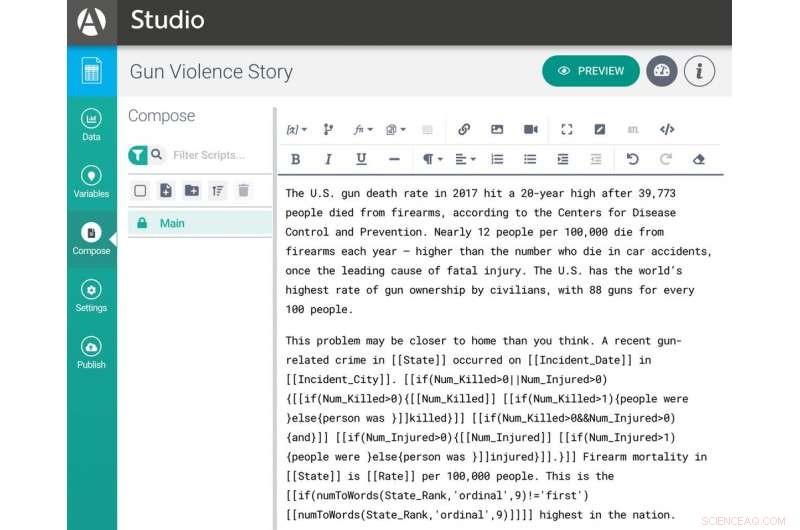Viewport: 800px width, 530px height.
Task: Open the Settings section
Action: tap(91, 296)
